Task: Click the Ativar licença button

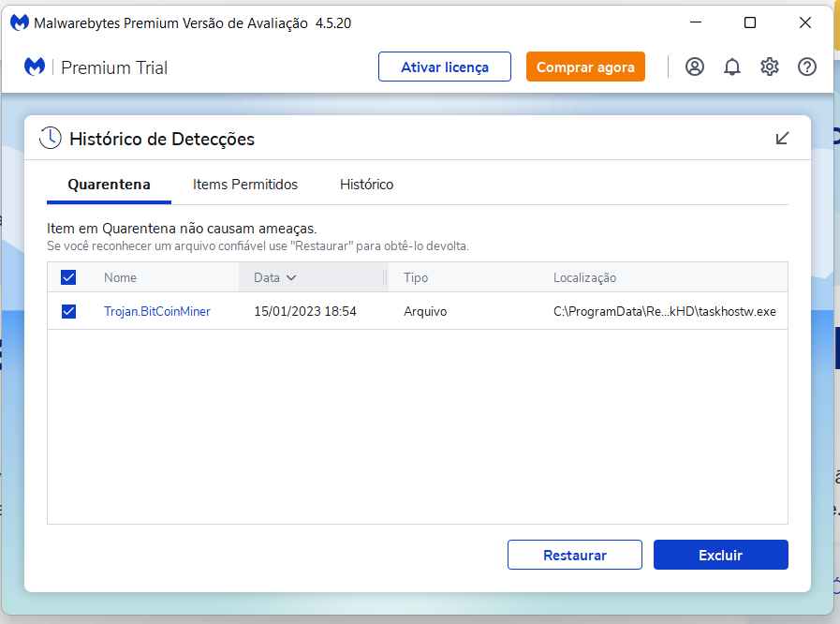Action: (445, 67)
